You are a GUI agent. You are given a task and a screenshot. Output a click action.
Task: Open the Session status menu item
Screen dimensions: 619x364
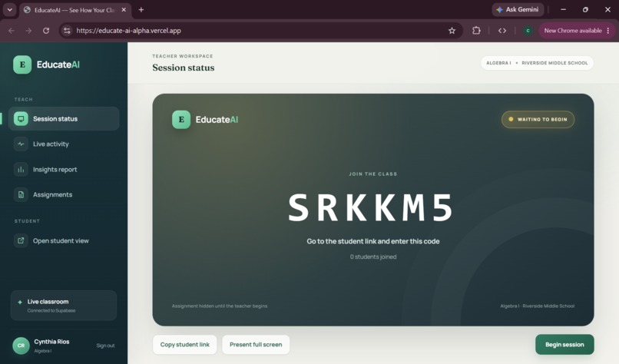tap(64, 119)
